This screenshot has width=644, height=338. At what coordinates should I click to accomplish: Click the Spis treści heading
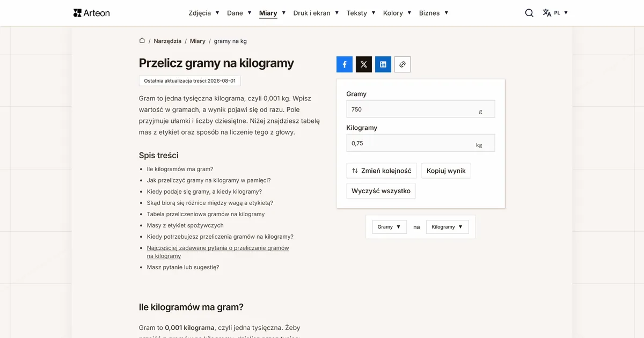coord(159,155)
